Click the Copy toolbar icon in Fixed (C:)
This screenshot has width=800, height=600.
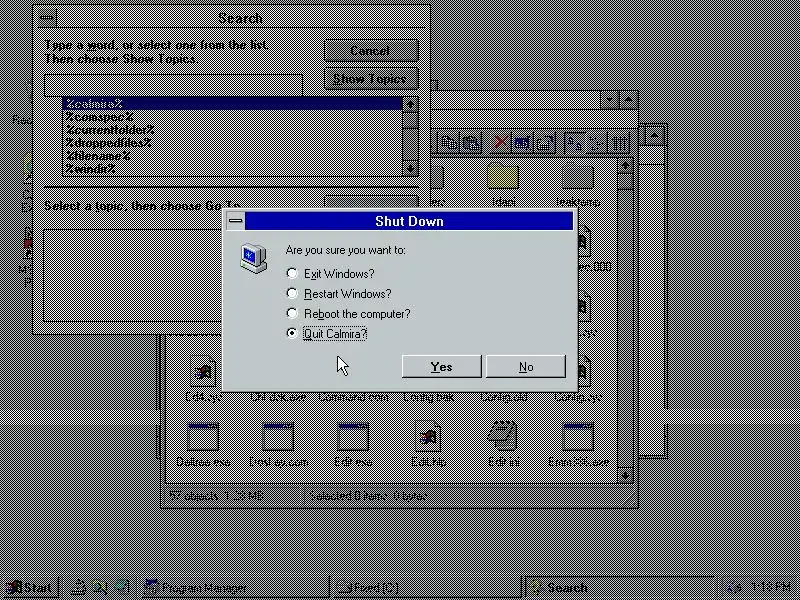coord(449,143)
